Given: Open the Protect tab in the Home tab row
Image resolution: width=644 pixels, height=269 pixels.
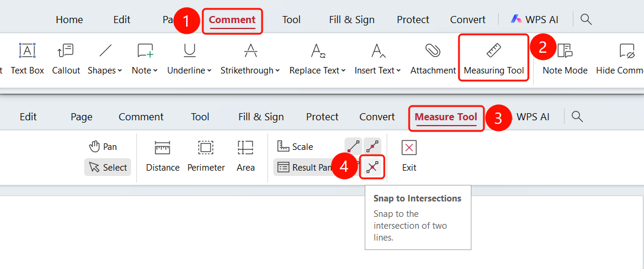Looking at the screenshot, I should (x=413, y=20).
